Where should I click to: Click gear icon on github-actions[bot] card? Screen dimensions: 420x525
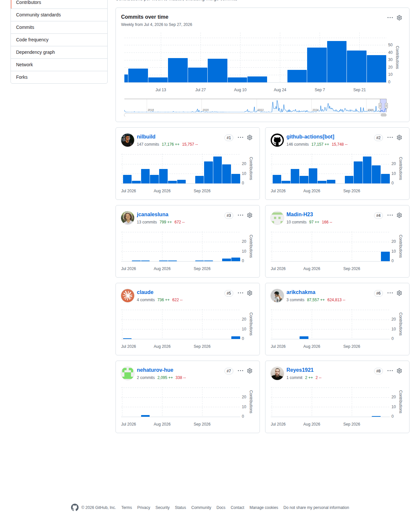399,137
